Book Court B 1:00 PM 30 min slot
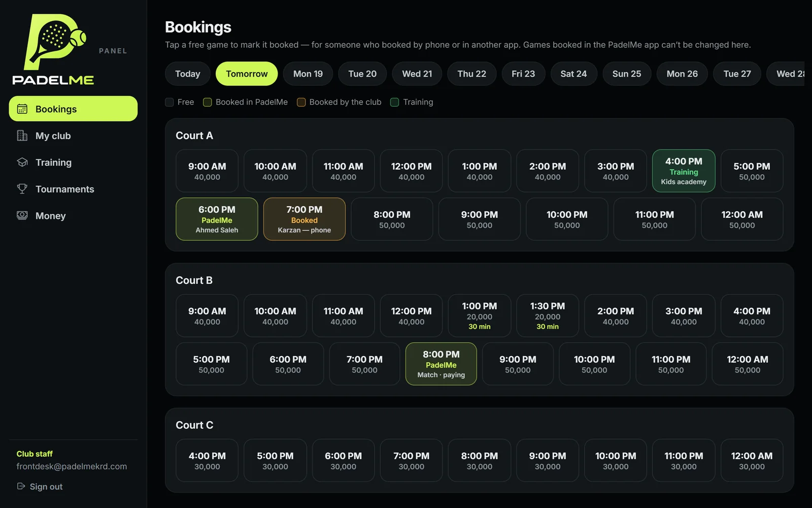The width and height of the screenshot is (812, 508). coord(480,315)
